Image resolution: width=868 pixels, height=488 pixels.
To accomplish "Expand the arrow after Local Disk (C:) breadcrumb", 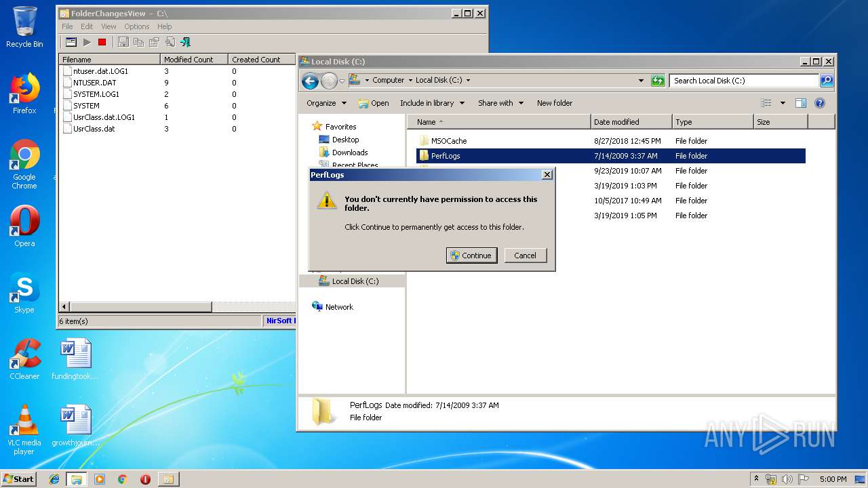I will tap(468, 80).
